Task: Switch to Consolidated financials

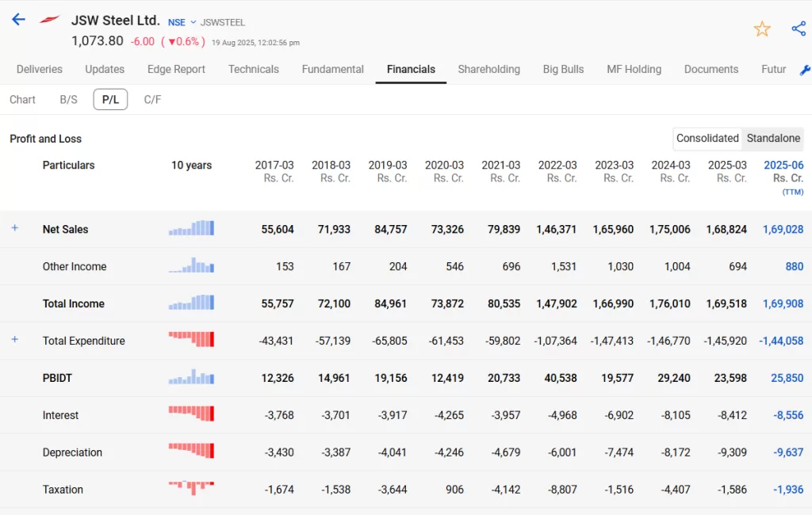Action: (x=707, y=138)
